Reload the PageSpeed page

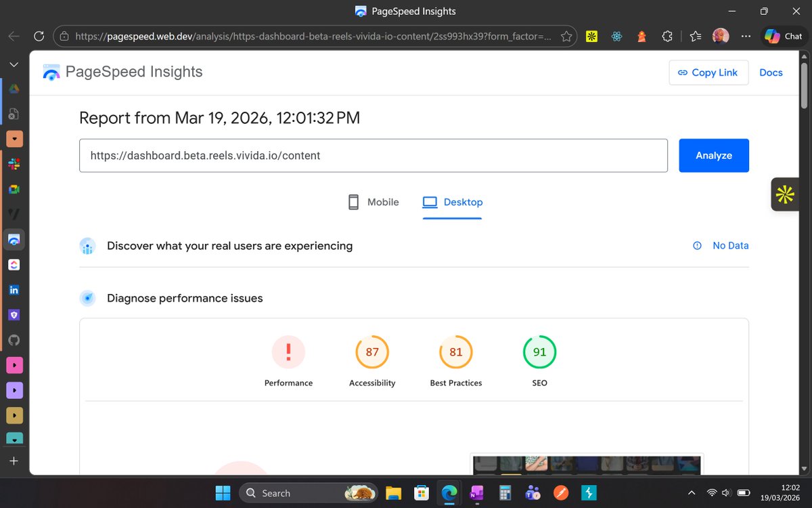pyautogui.click(x=39, y=37)
